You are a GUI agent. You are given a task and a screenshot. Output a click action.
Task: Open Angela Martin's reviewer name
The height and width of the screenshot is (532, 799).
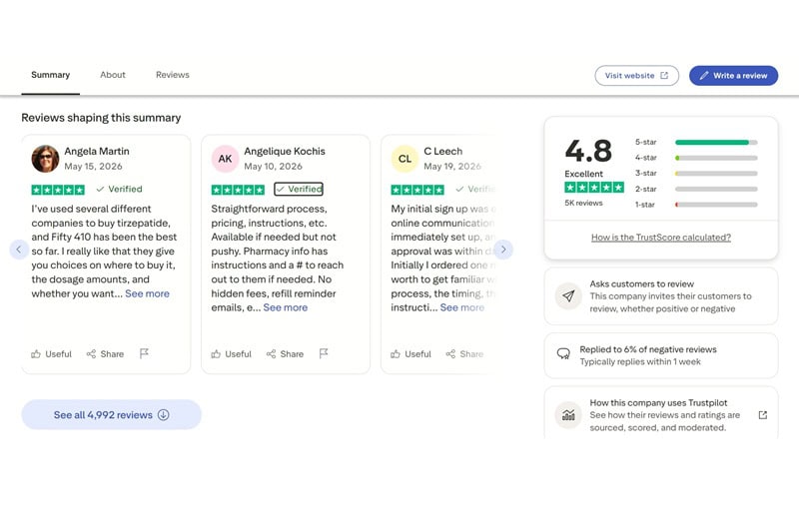pyautogui.click(x=97, y=151)
